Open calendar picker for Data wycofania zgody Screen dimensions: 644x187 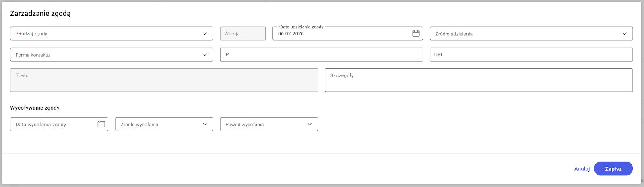click(101, 124)
